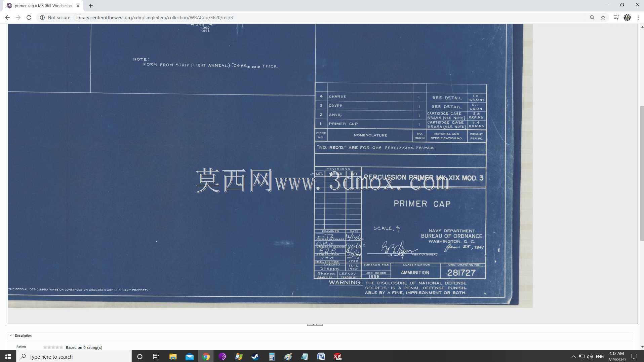This screenshot has height=362, width=644.
Task: Show hidden system tray icons
Action: click(573, 357)
